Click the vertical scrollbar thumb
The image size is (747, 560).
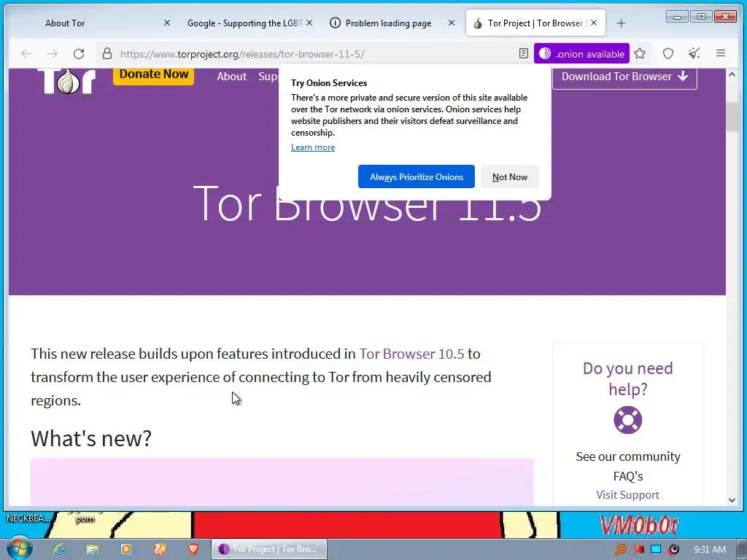pos(732,117)
